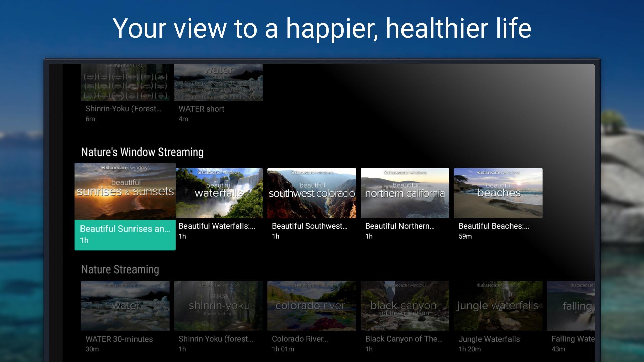Screen dimensions: 644x362
Task: Open the WATER short 4m thumbnail
Action: (x=218, y=82)
